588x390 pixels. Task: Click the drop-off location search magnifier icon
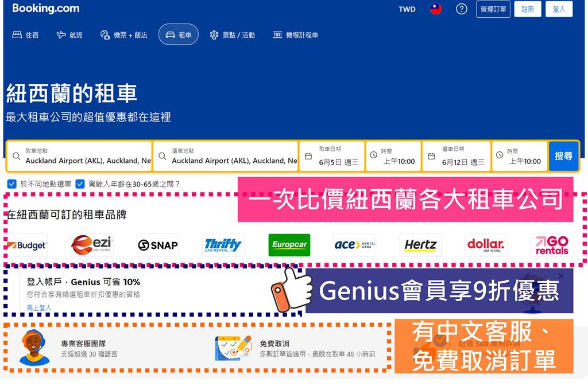[x=163, y=156]
